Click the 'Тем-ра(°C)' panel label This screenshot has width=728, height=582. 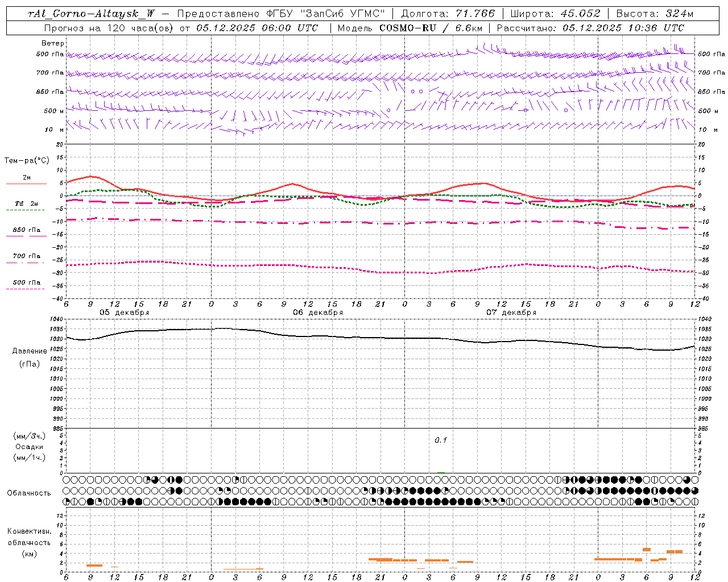coord(27,161)
